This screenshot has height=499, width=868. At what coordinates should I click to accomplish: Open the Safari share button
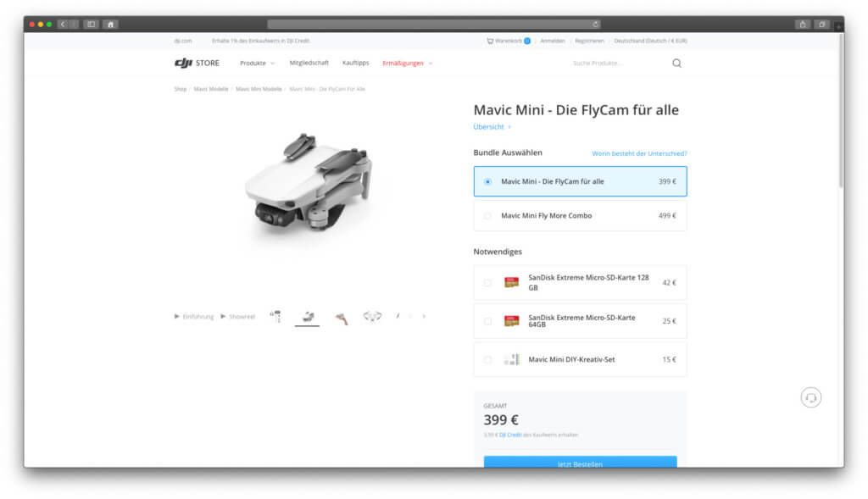point(802,25)
